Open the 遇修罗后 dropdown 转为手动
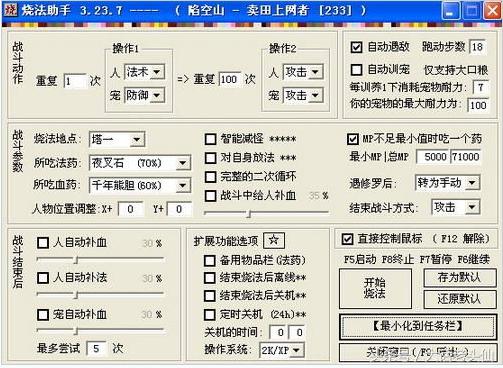503x368 pixels. [x=447, y=183]
